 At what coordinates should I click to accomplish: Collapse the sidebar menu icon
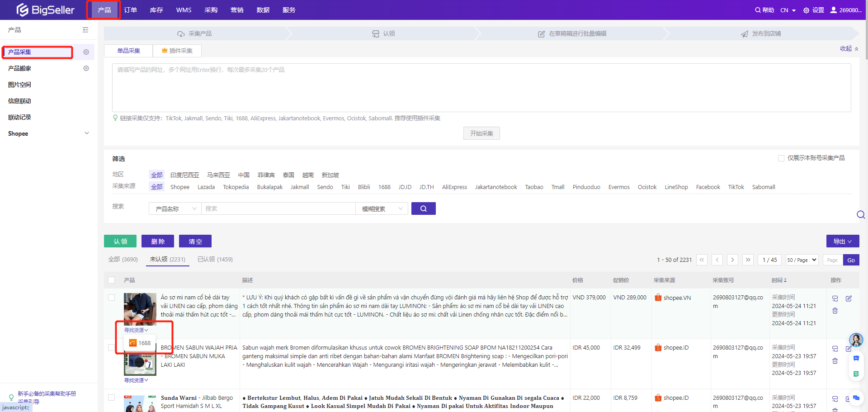tap(85, 30)
